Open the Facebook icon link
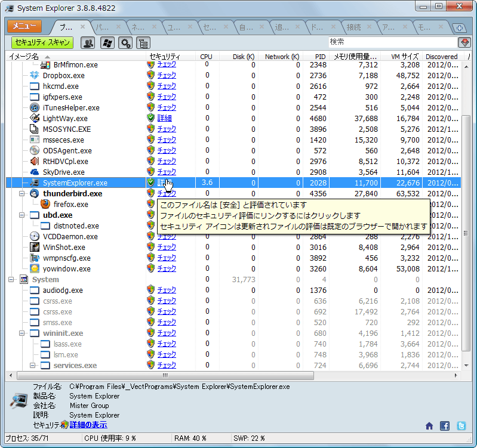This screenshot has width=477, height=448. pos(445,426)
